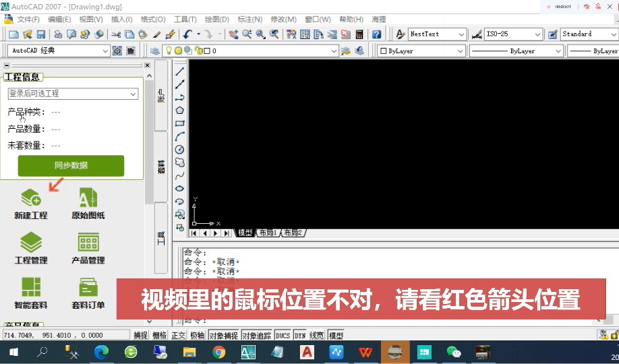Open WeChat from the taskbar
Viewport: 619px width, 364px height.
pos(454,352)
